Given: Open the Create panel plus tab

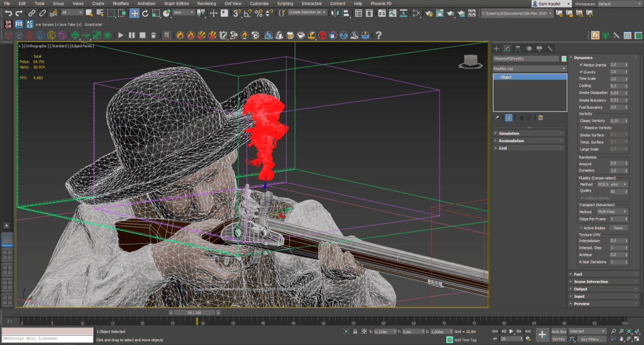Looking at the screenshot, I should (496, 48).
